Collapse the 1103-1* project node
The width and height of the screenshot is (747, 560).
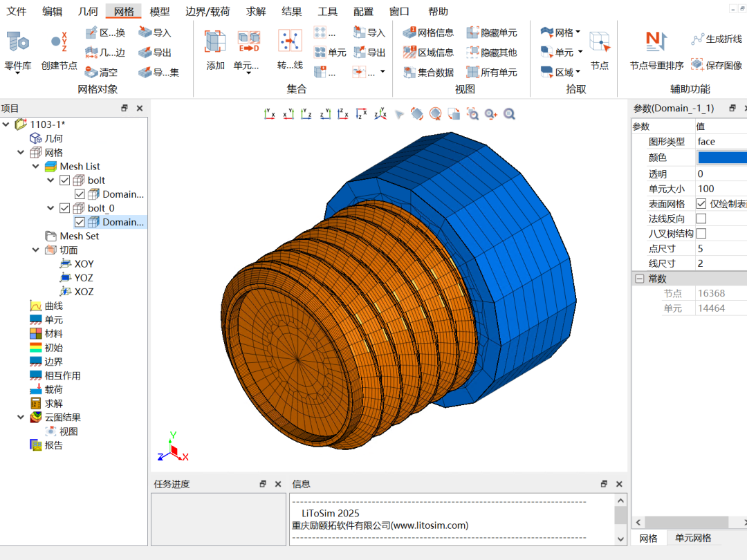[6, 124]
